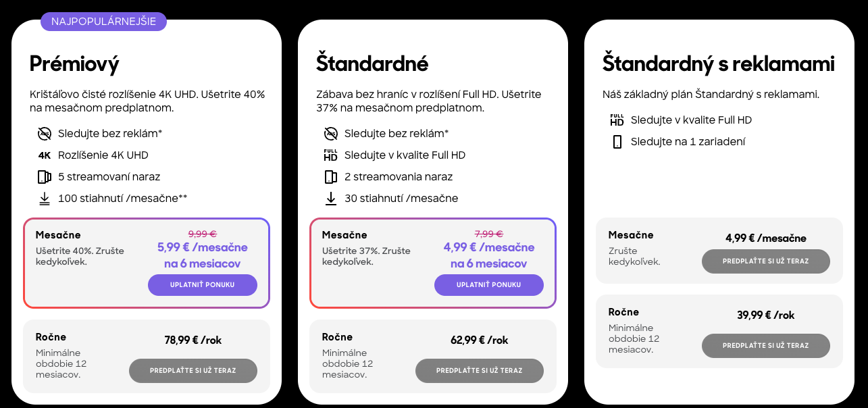Click the Full HD icon in Štandardné plan
The image size is (868, 408).
pos(331,155)
